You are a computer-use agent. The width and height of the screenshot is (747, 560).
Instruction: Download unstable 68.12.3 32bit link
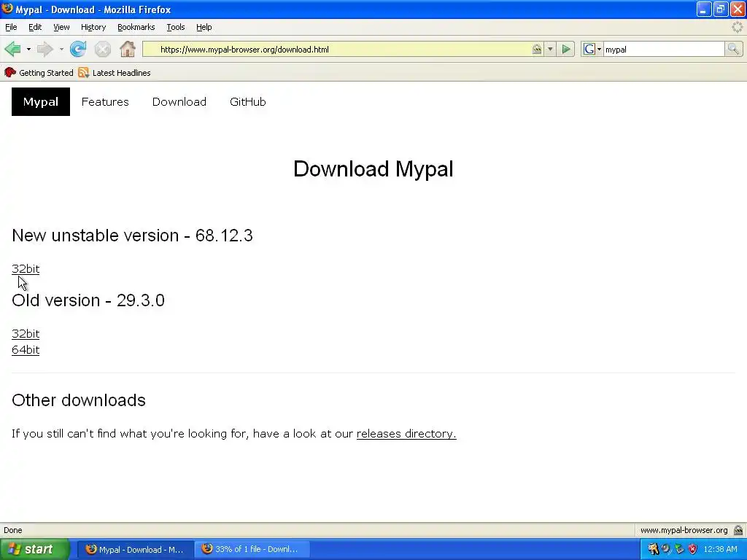pyautogui.click(x=26, y=268)
